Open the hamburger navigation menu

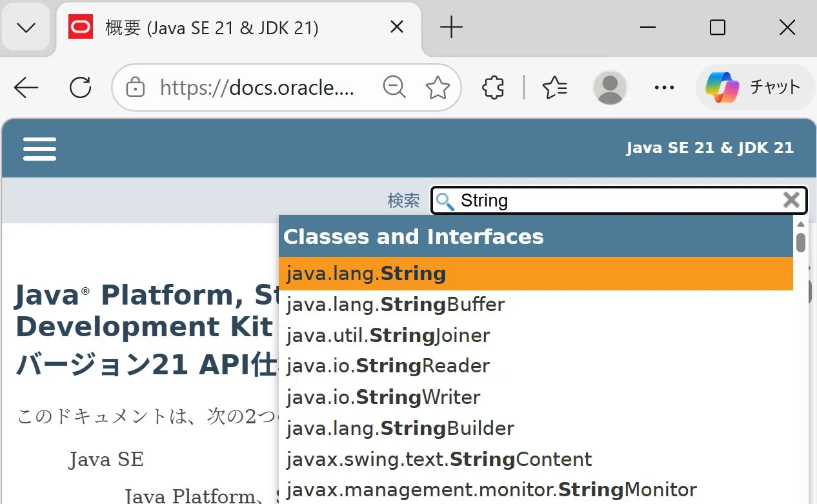click(x=40, y=148)
